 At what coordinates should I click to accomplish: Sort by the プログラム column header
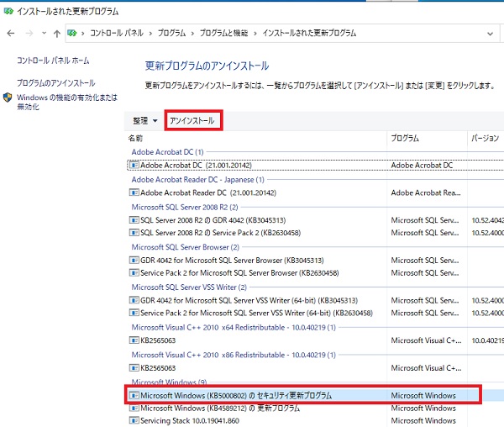[x=405, y=138]
